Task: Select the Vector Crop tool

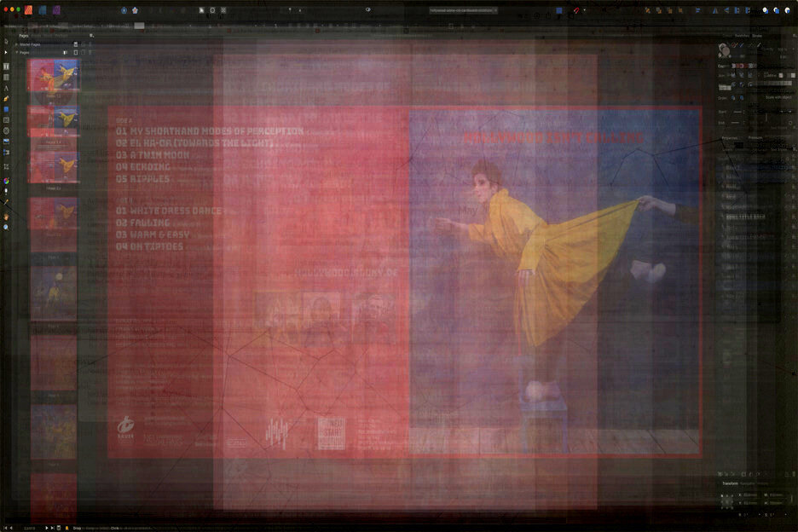Action: point(6,166)
